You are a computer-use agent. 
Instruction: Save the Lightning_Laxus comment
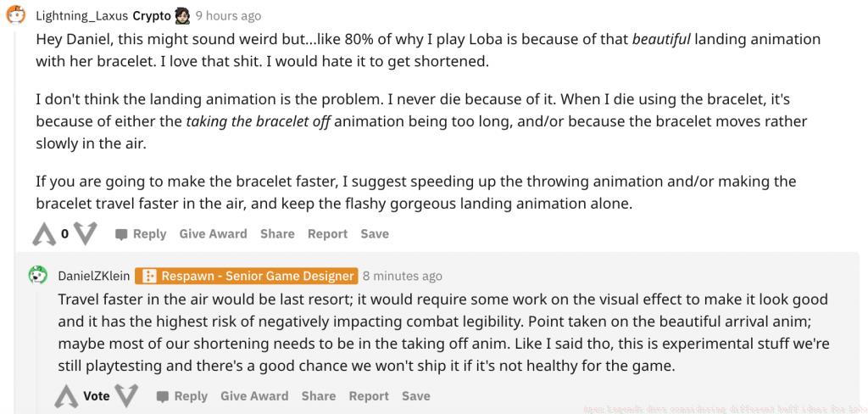[375, 233]
